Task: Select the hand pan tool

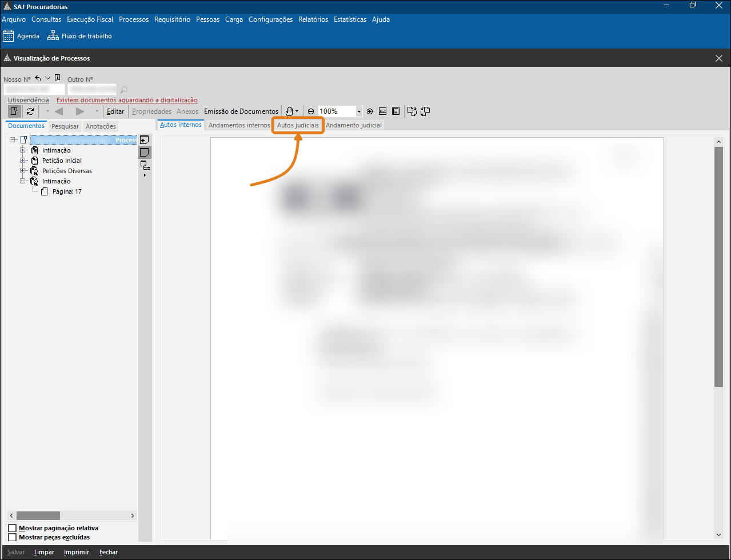Action: (289, 111)
